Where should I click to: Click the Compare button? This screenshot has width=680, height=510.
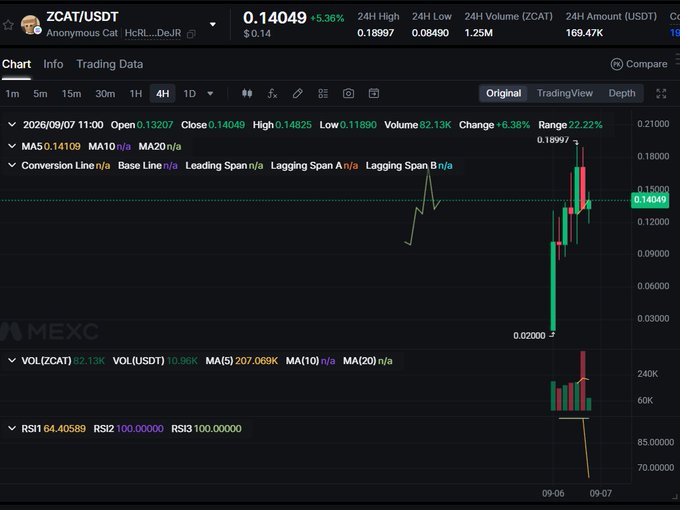(x=639, y=64)
